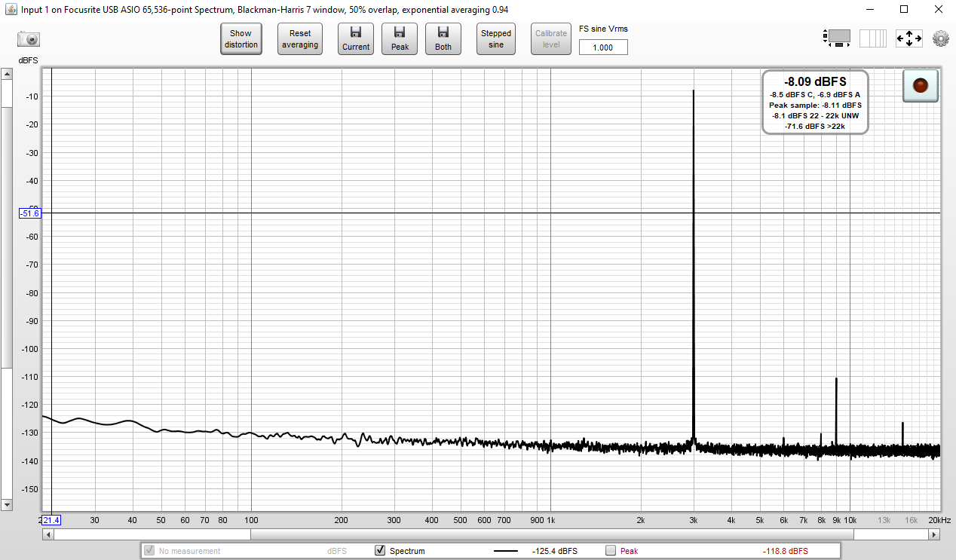Click the -71.6 dBFS >22k readout
This screenshot has width=956, height=560.
(815, 126)
